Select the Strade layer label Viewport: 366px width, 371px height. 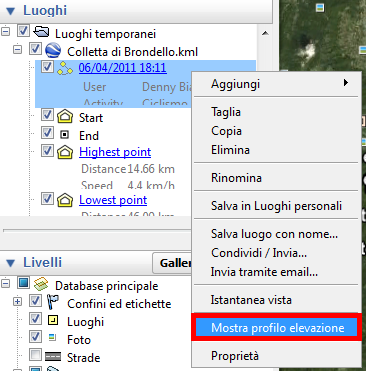pyautogui.click(x=83, y=358)
